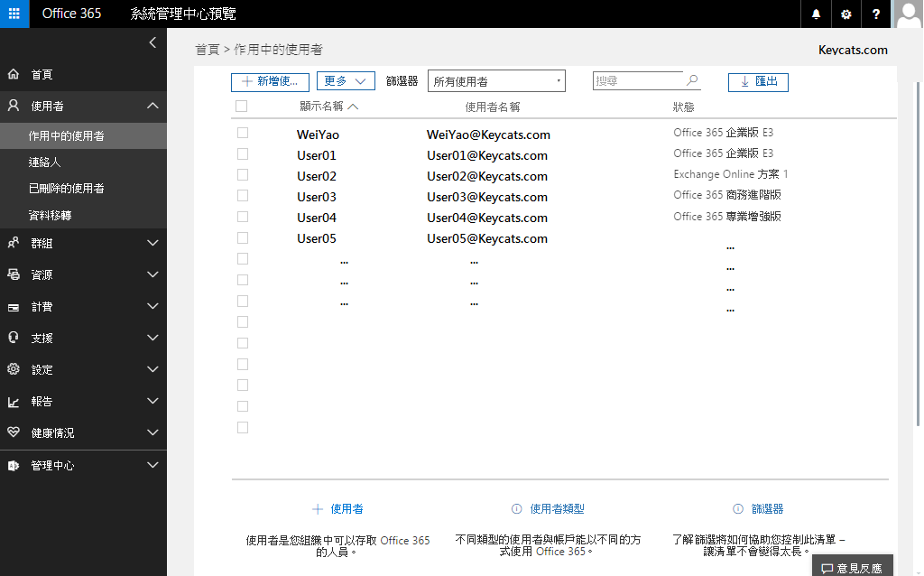Collapse the left navigation pane

[152, 42]
